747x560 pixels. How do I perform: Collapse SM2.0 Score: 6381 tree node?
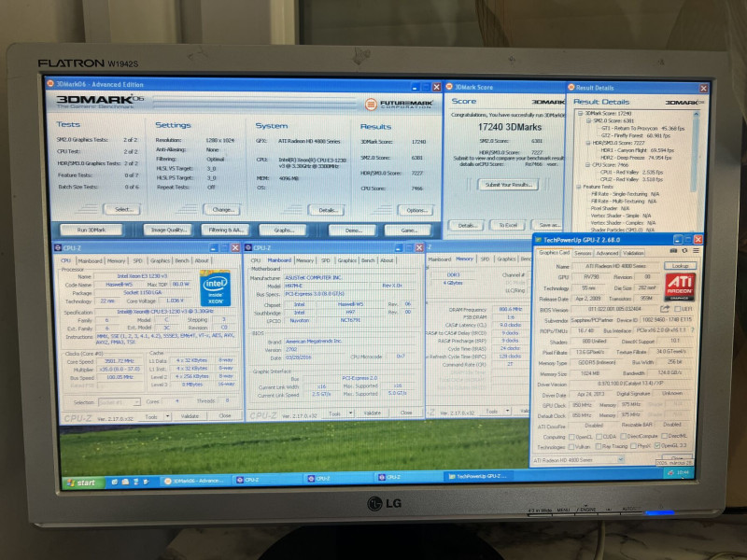pyautogui.click(x=588, y=121)
